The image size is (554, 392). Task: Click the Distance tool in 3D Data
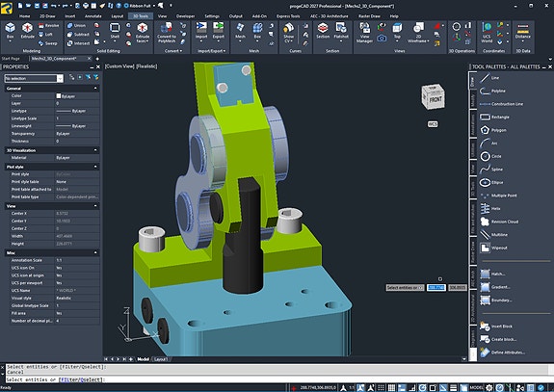pos(522,32)
